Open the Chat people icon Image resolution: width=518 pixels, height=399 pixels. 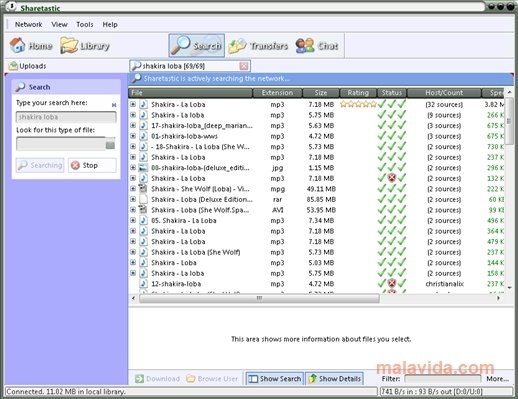(305, 46)
